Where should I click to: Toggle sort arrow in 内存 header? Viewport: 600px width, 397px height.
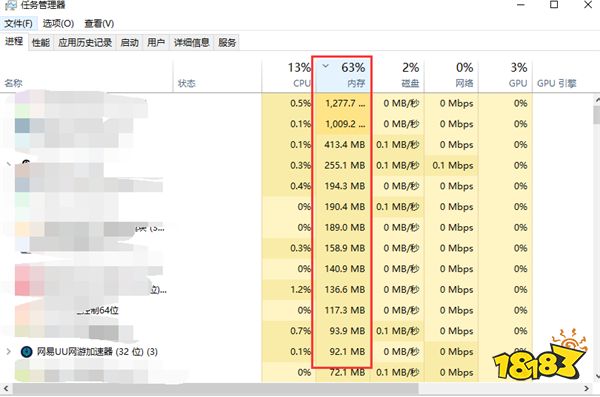pos(325,66)
